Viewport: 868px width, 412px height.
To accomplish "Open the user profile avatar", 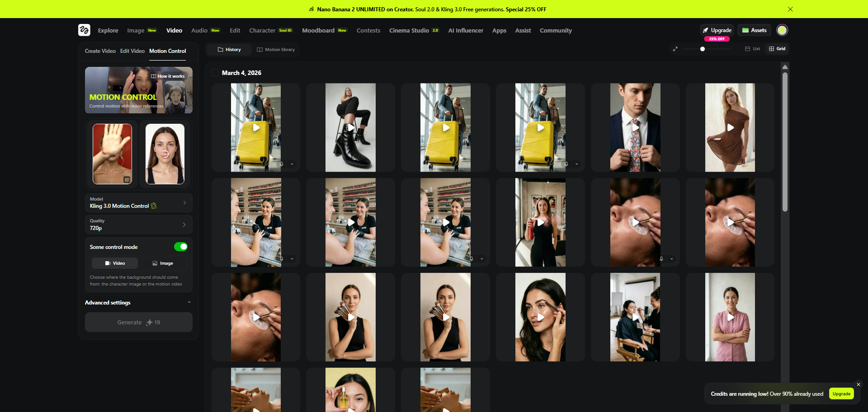I will point(782,30).
